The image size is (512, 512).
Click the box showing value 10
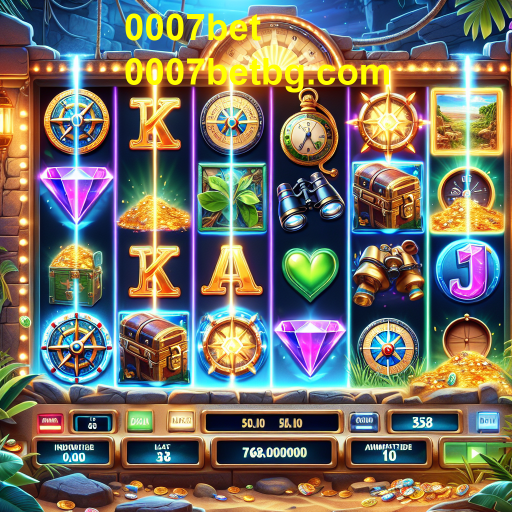pos(389,452)
